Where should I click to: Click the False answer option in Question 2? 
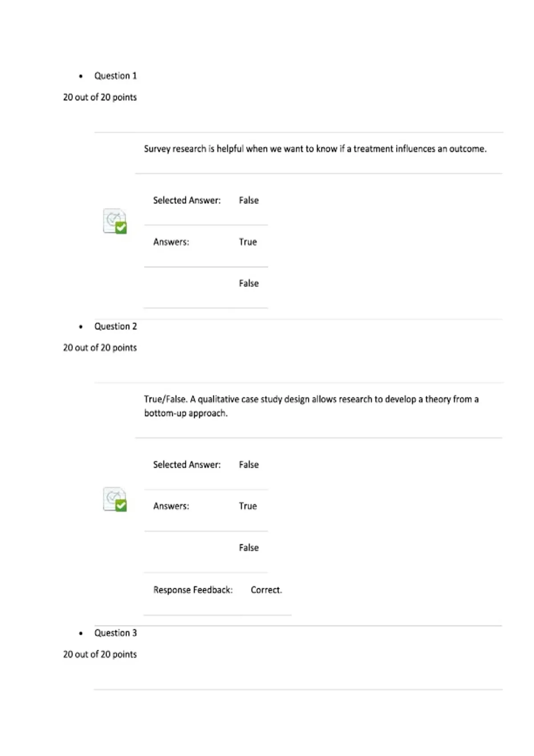click(x=249, y=548)
